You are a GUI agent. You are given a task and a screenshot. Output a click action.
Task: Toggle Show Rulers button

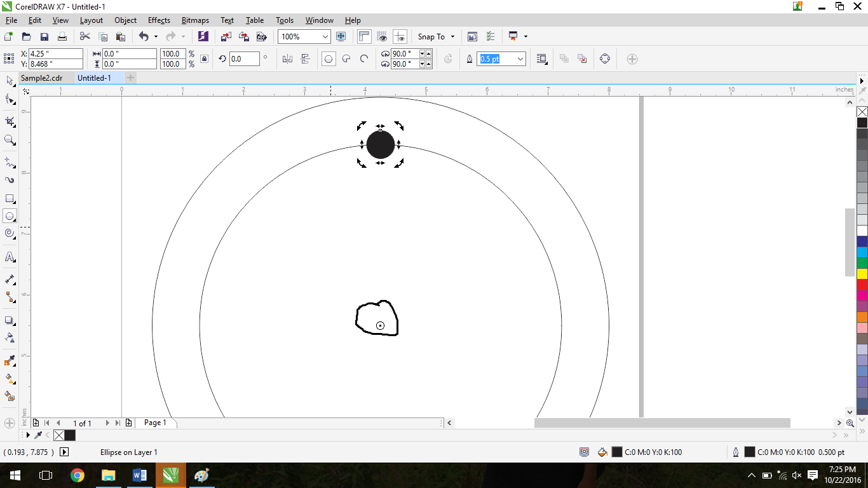click(364, 37)
